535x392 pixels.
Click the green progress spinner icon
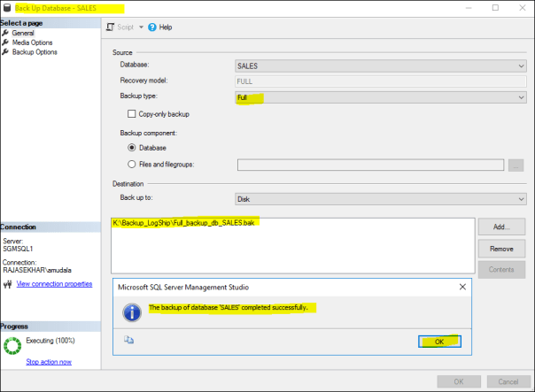pos(12,346)
